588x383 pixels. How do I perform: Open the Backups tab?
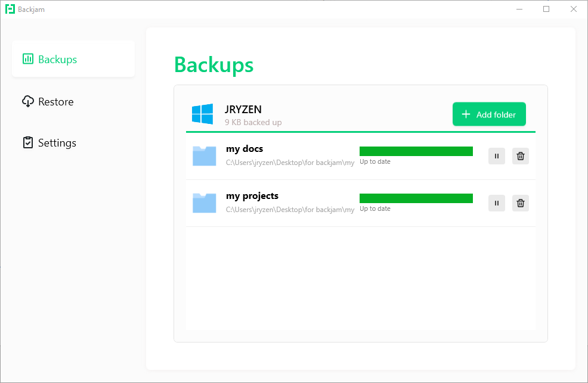57,60
